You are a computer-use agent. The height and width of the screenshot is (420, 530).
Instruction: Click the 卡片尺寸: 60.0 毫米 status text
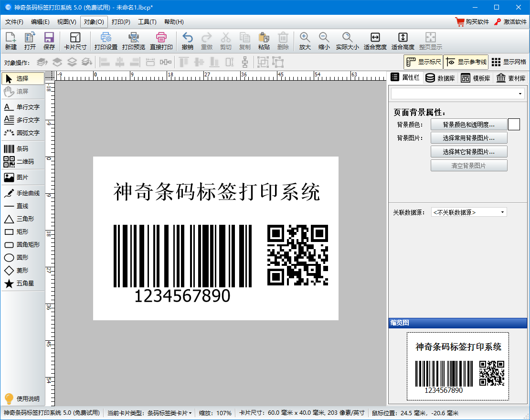click(x=302, y=413)
